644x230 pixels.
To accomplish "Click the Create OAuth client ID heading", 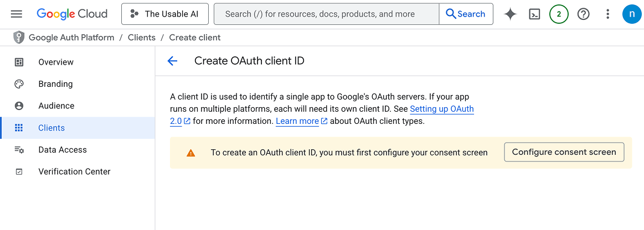I will 249,61.
